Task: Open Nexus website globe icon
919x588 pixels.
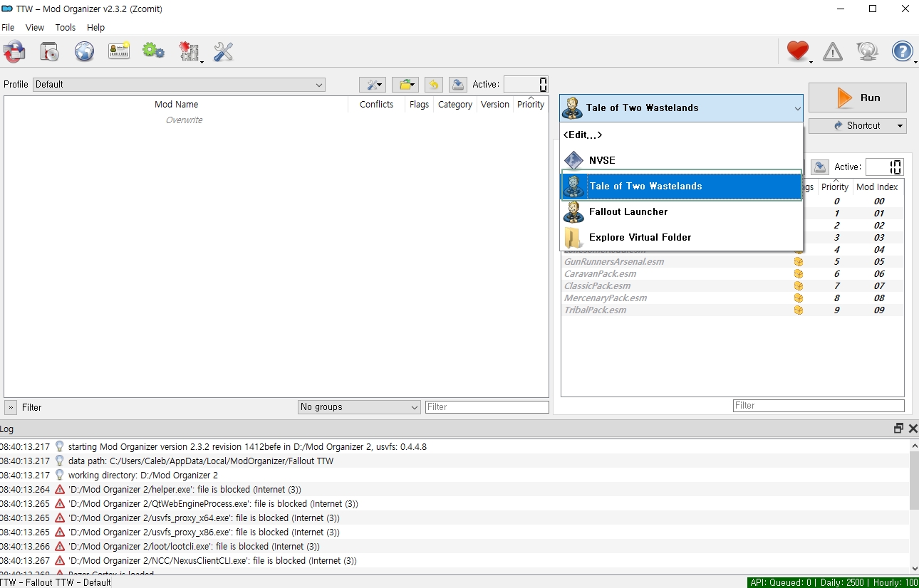Action: [84, 52]
